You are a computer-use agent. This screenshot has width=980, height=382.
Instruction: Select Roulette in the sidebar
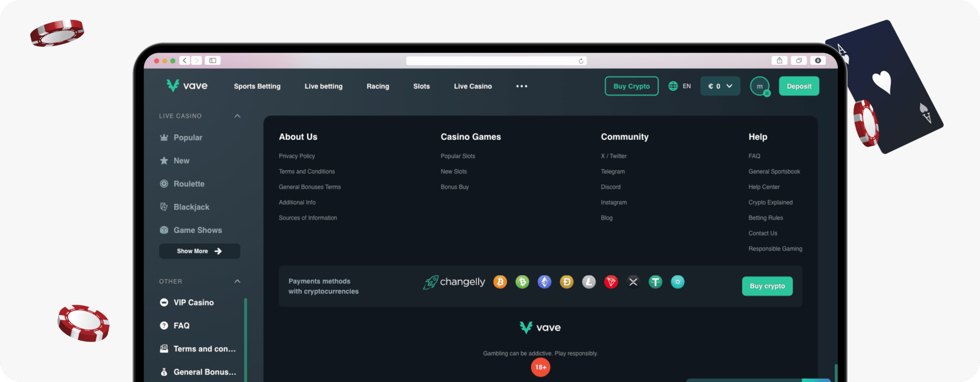pos(189,184)
